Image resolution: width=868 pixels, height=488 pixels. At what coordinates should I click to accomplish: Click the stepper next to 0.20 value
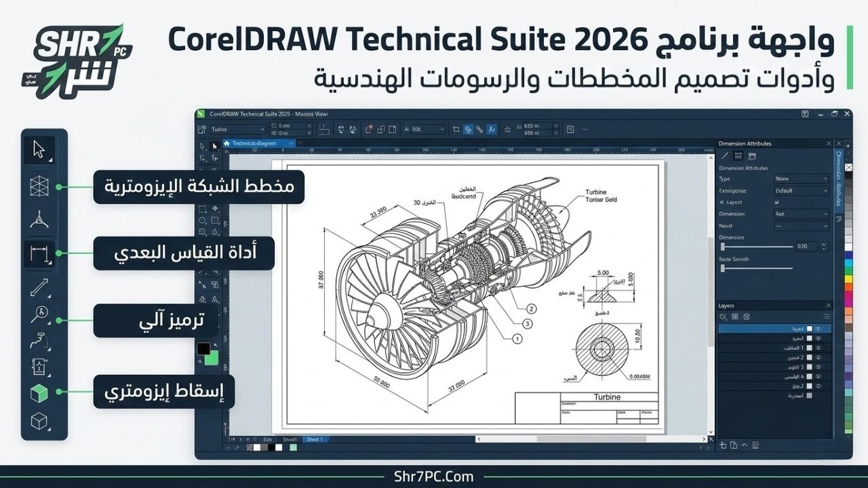[825, 247]
